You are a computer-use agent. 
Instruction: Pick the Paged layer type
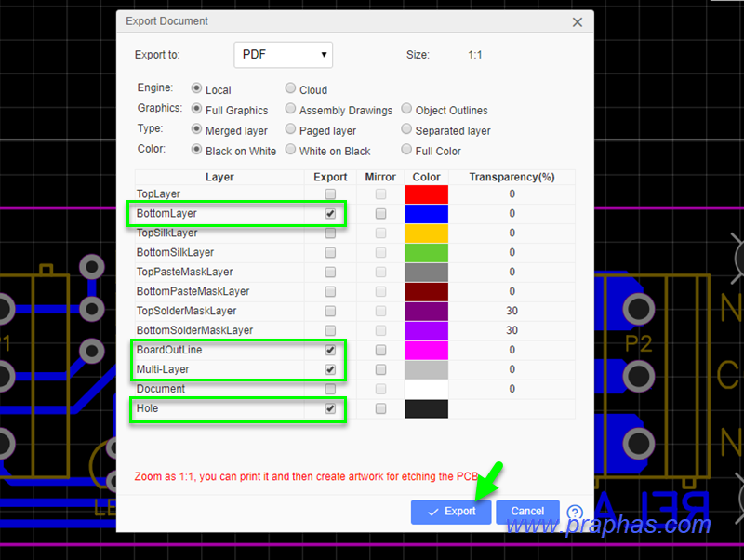(291, 130)
